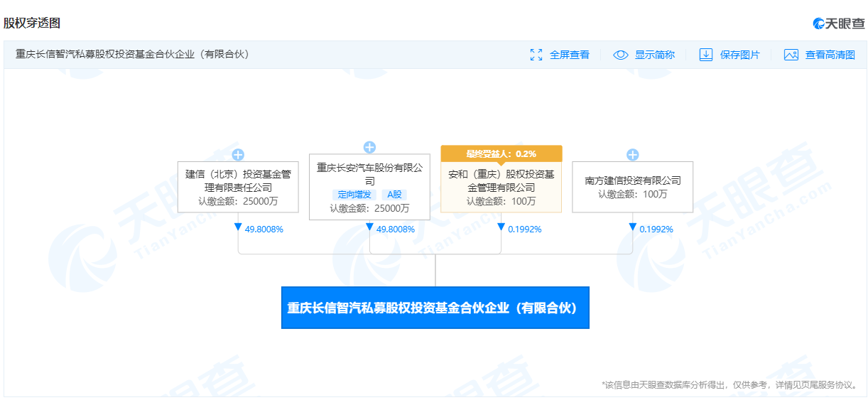868x405 pixels.
Task: Click the Tianyancha logo
Action: pos(838,23)
